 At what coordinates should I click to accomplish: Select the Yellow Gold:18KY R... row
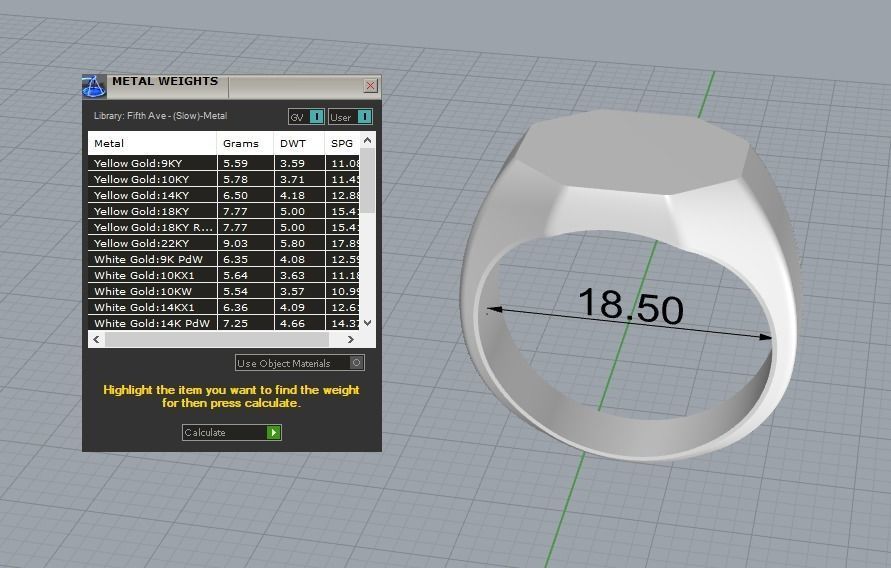coord(224,227)
